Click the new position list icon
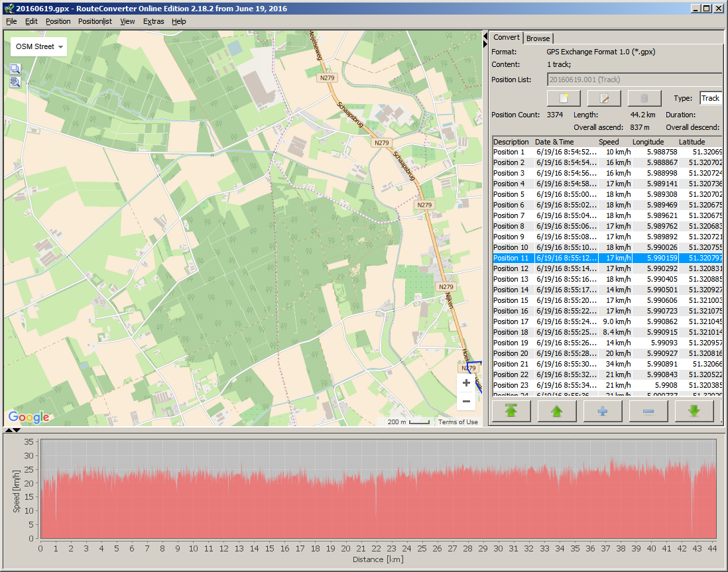Image resolution: width=728 pixels, height=572 pixels. click(x=564, y=99)
